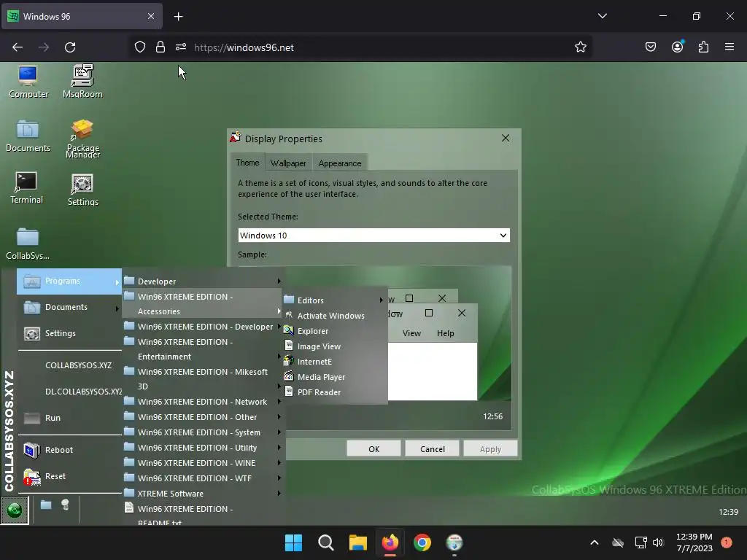Open the Documents desktop folder icon
The height and width of the screenshot is (560, 747).
[28, 136]
